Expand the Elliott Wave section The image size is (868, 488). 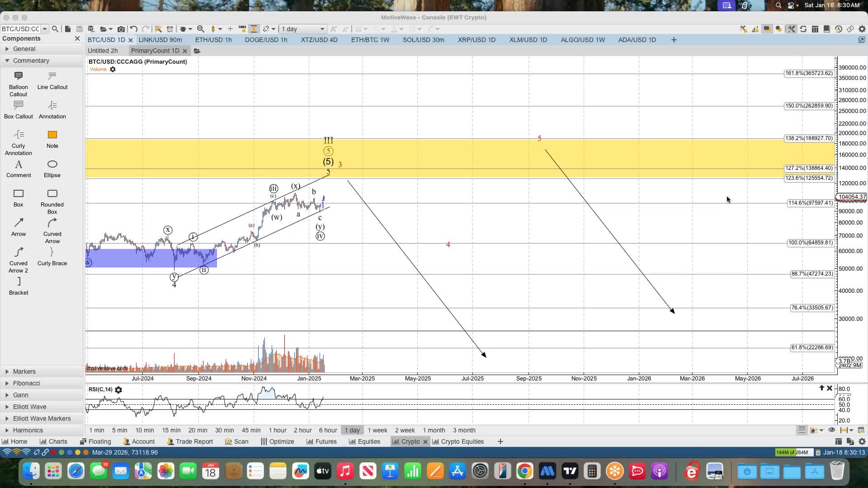point(29,407)
